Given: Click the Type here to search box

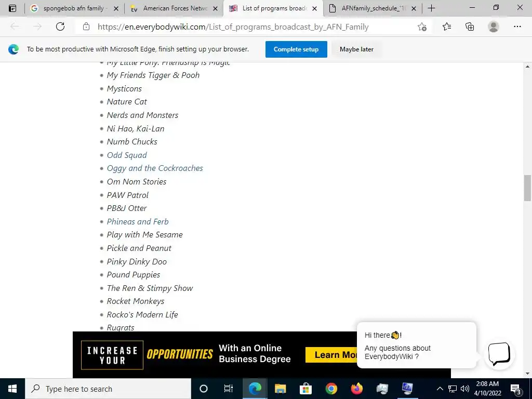Looking at the screenshot, I should point(108,389).
